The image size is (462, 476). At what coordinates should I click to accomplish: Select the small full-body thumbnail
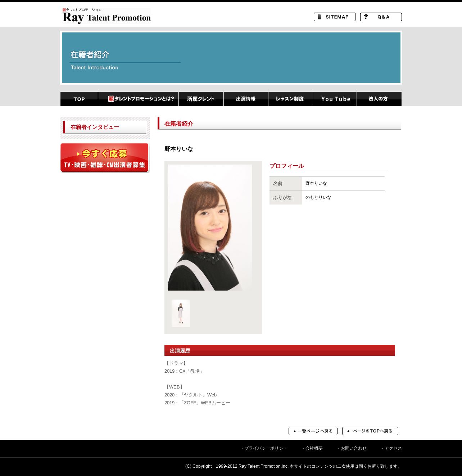click(x=181, y=313)
